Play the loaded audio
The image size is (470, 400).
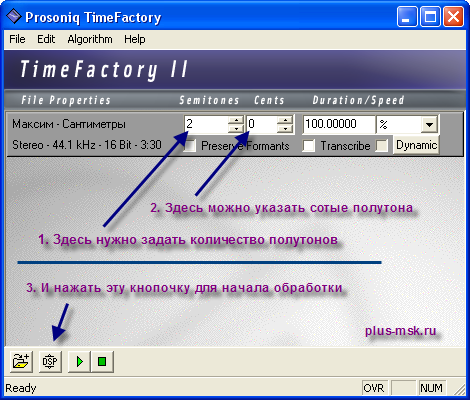click(x=79, y=361)
